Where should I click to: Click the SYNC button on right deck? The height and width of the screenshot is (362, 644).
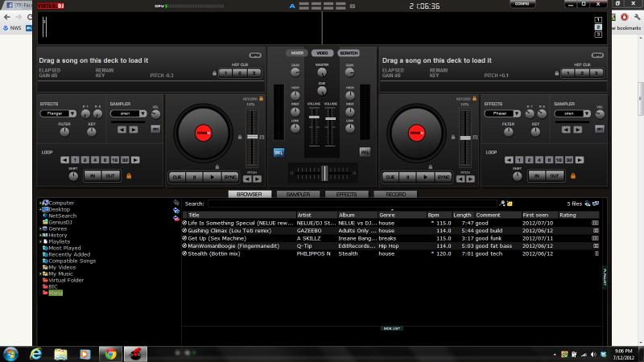(443, 175)
